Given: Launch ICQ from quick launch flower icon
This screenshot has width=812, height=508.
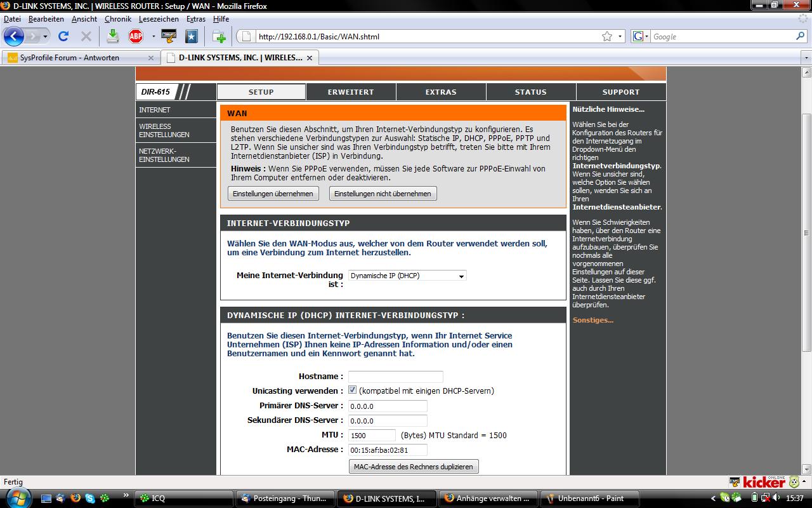Looking at the screenshot, I should coord(105,498).
